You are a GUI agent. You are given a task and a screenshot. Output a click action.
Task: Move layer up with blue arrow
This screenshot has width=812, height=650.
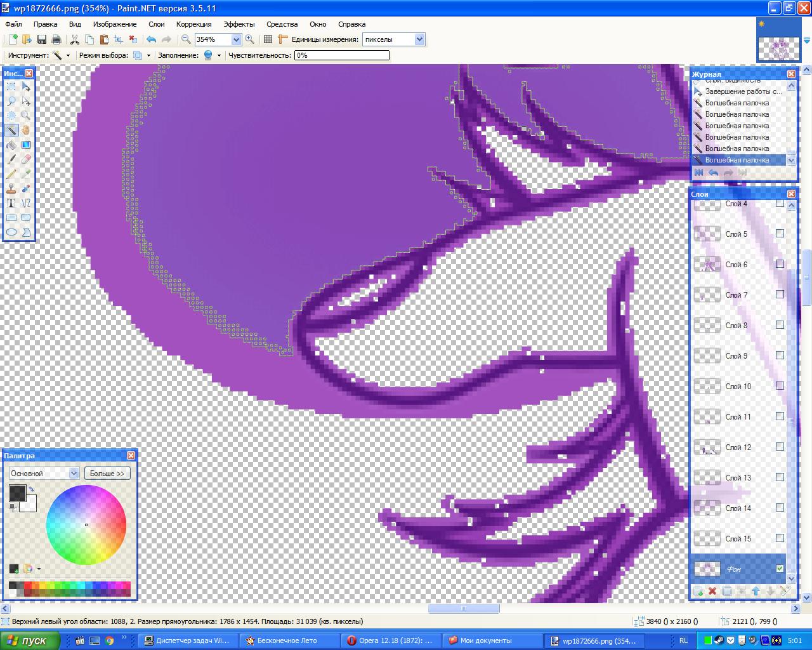point(756,591)
